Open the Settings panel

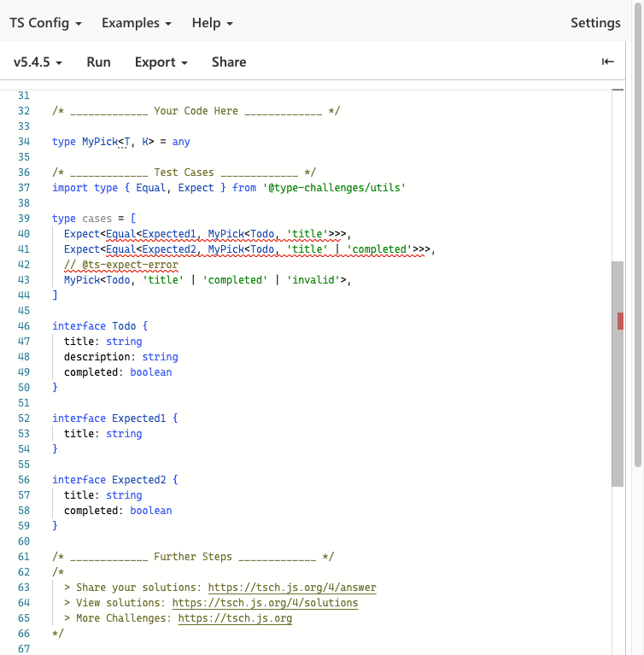[x=595, y=22]
